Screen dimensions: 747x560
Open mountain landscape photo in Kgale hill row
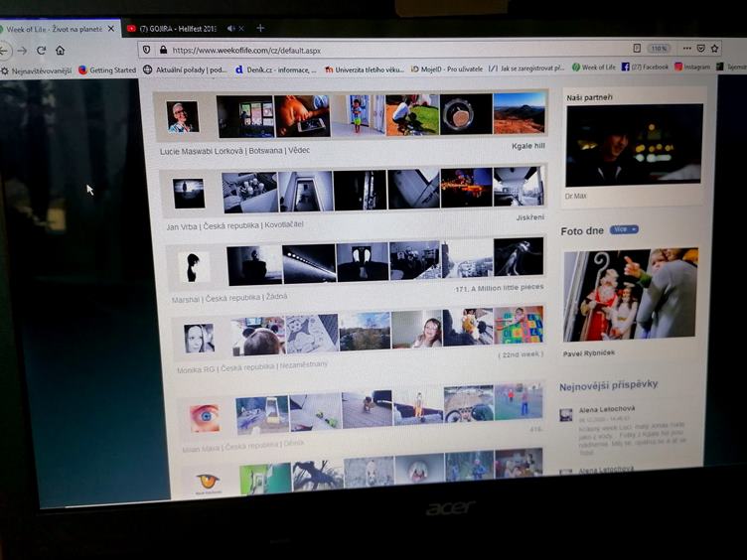click(x=519, y=113)
